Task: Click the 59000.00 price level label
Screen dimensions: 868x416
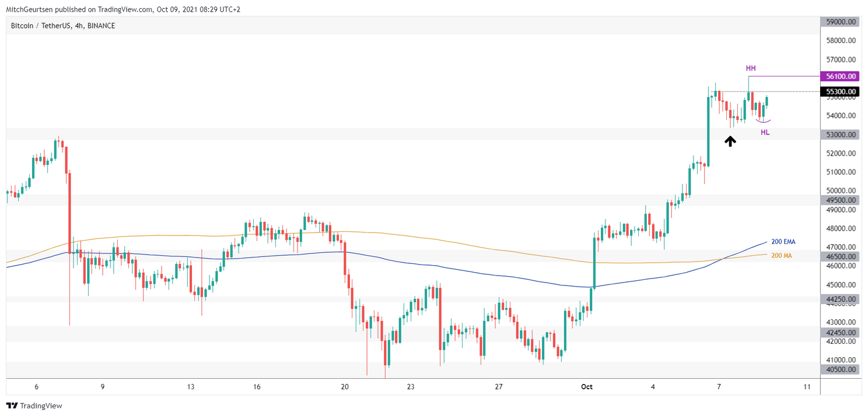Action: click(x=839, y=22)
